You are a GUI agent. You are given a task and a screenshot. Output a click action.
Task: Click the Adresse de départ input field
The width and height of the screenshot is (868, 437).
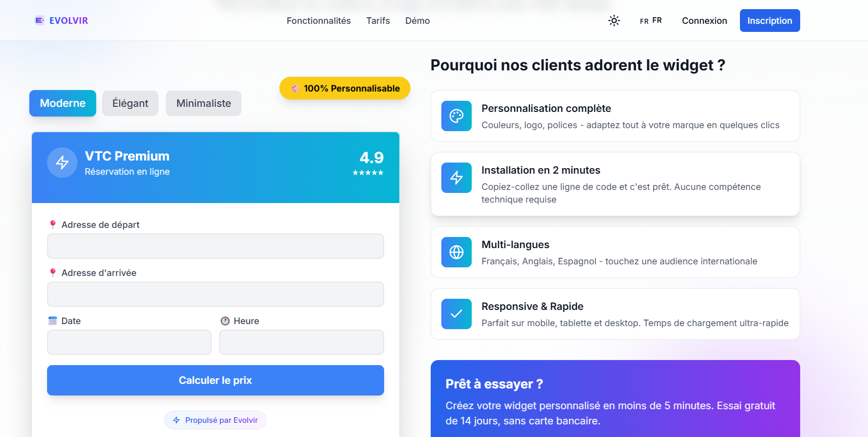[x=215, y=246]
